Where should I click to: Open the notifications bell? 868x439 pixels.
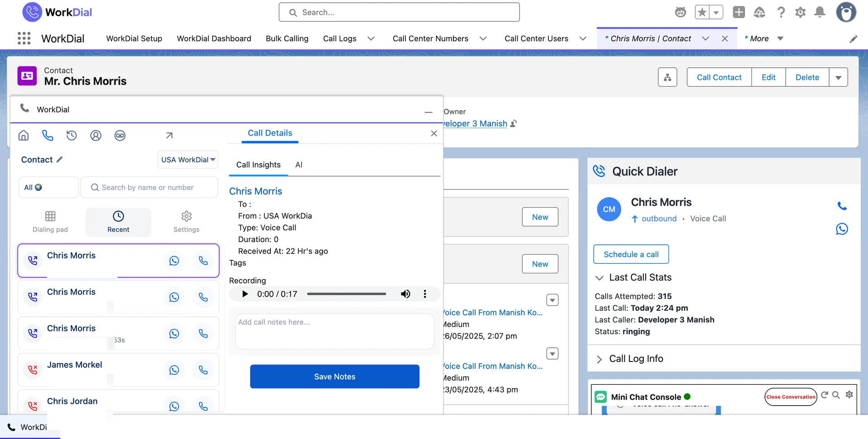820,12
